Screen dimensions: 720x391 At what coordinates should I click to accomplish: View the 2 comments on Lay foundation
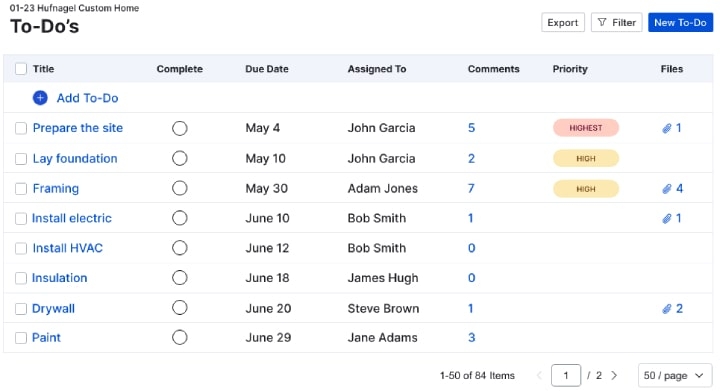(x=471, y=159)
